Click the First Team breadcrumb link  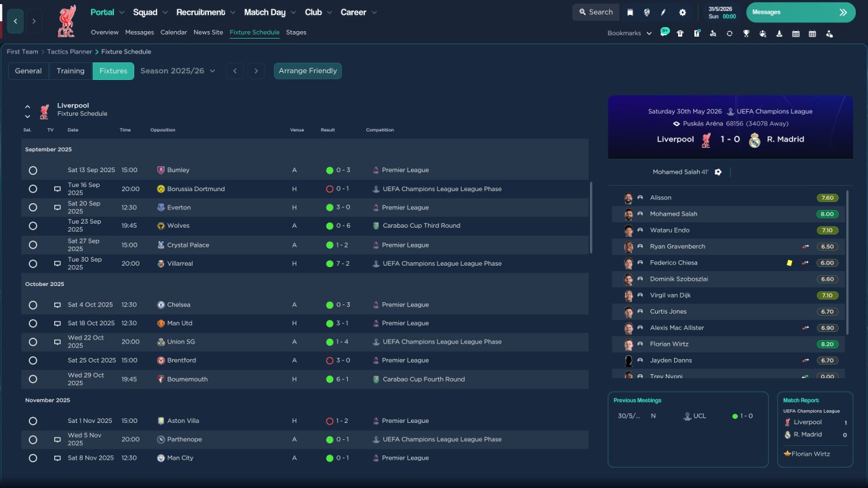click(x=22, y=52)
